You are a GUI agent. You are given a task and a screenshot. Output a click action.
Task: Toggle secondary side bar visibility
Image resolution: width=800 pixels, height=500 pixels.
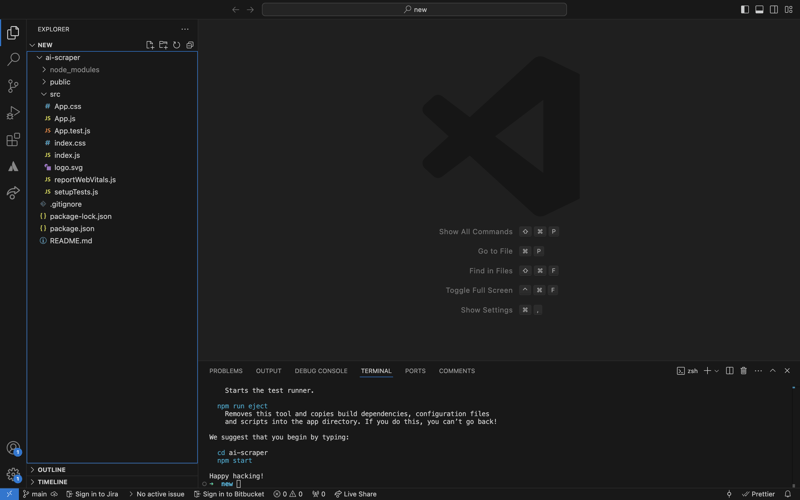(x=774, y=10)
